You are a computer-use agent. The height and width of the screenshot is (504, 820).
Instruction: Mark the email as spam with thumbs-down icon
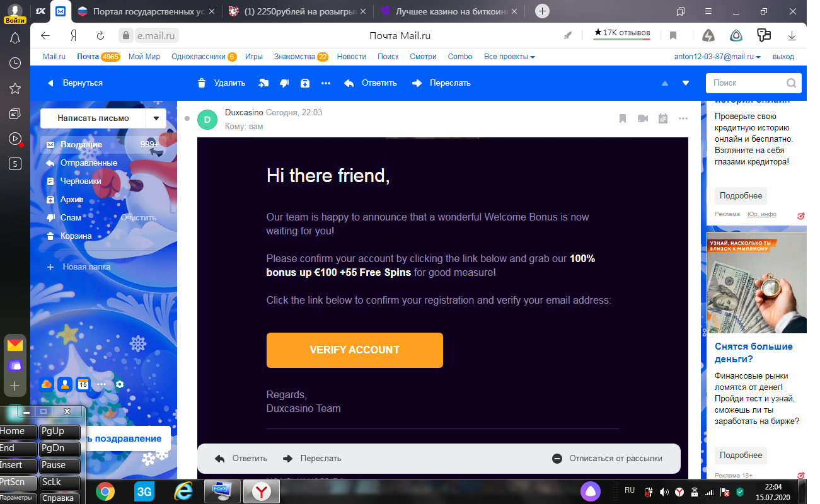tap(284, 83)
